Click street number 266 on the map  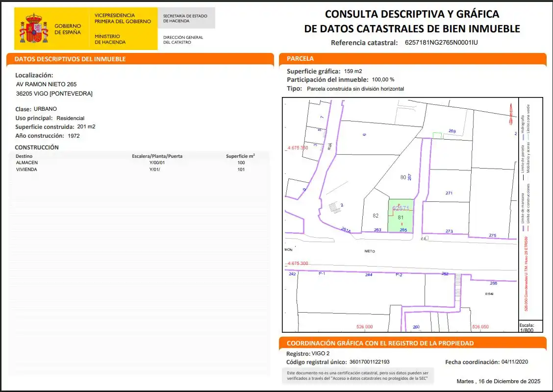[493, 283]
